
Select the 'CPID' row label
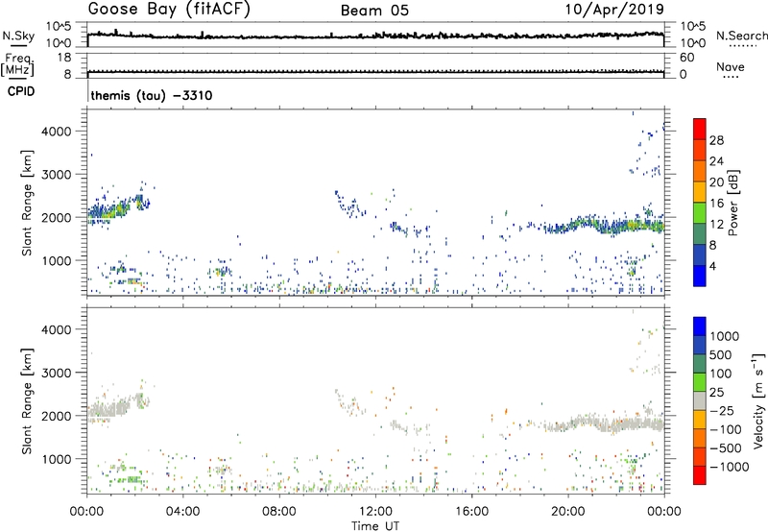[21, 91]
